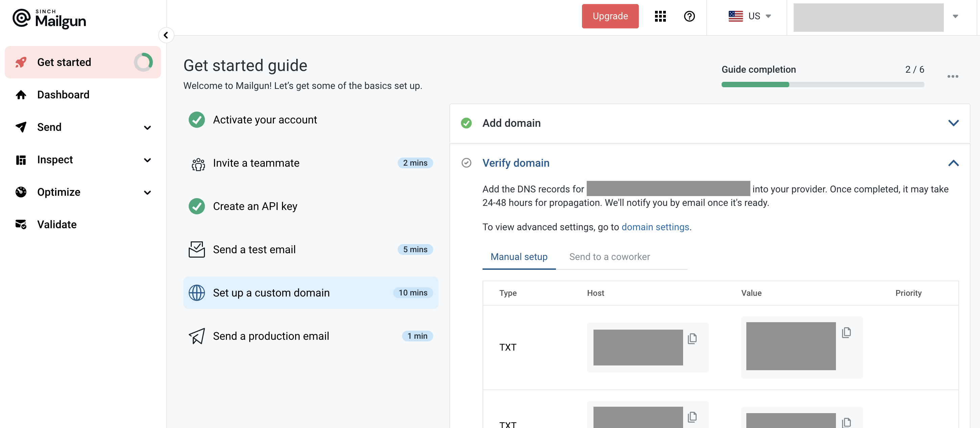Click the Verify domain heading

515,163
